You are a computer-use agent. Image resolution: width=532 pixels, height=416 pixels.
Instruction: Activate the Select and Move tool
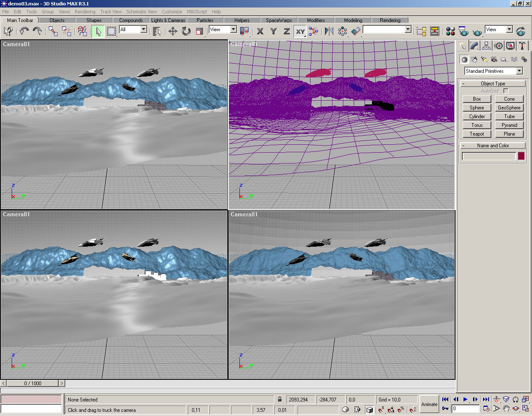(x=173, y=31)
